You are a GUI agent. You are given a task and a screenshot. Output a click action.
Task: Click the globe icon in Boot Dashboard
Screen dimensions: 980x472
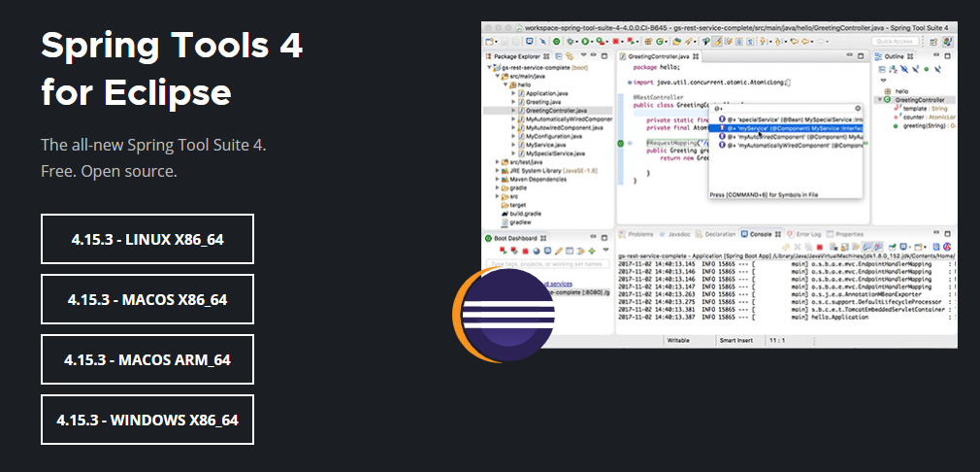(x=537, y=251)
